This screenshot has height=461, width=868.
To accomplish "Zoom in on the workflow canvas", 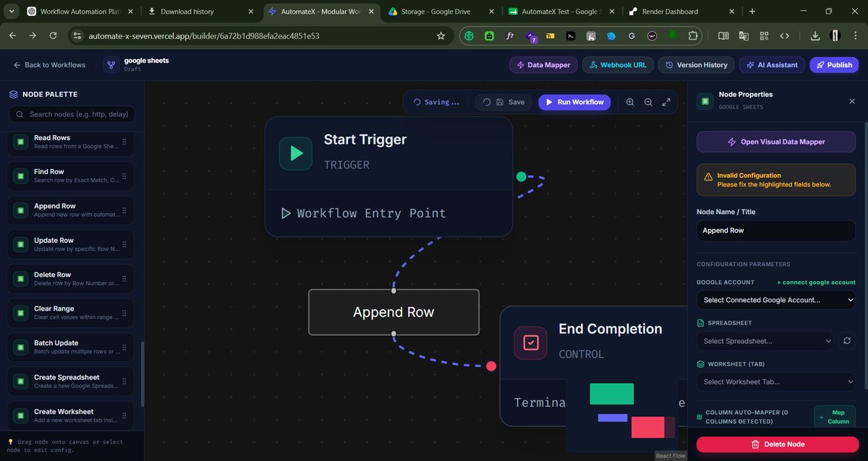I will pos(630,102).
